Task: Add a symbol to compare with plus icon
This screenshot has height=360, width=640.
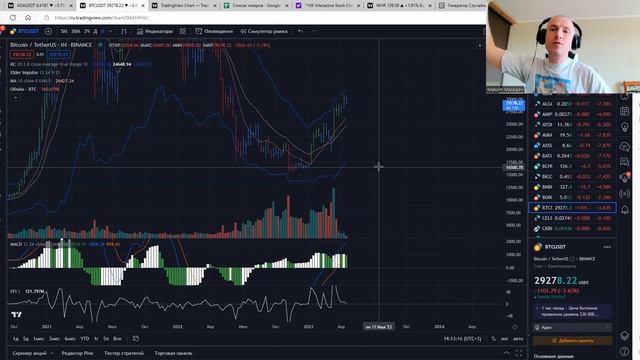Action: [48, 31]
